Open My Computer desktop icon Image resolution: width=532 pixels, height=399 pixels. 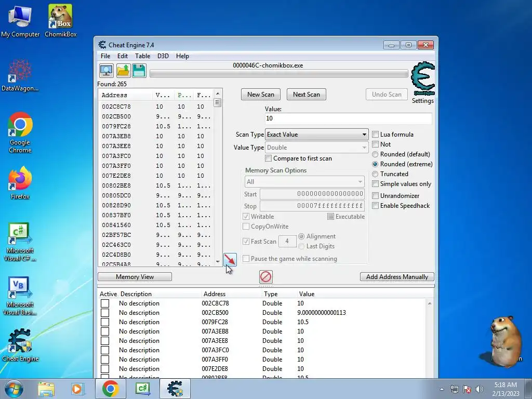(20, 21)
